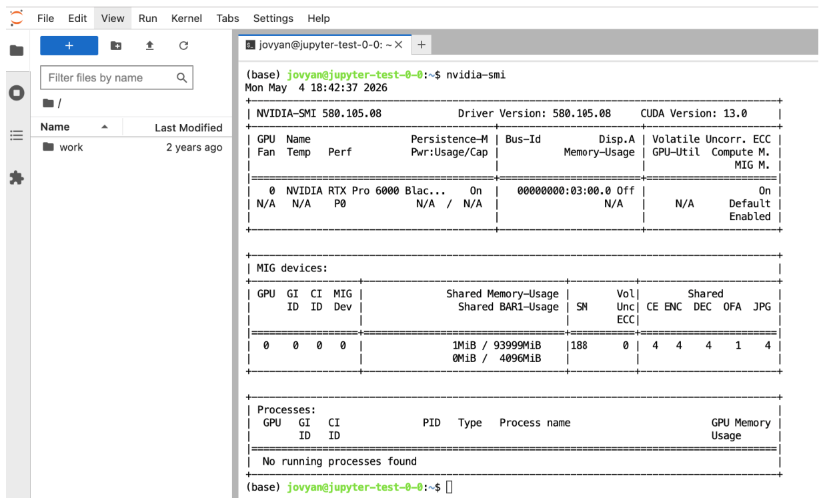Open the Kernel menu

(x=187, y=18)
